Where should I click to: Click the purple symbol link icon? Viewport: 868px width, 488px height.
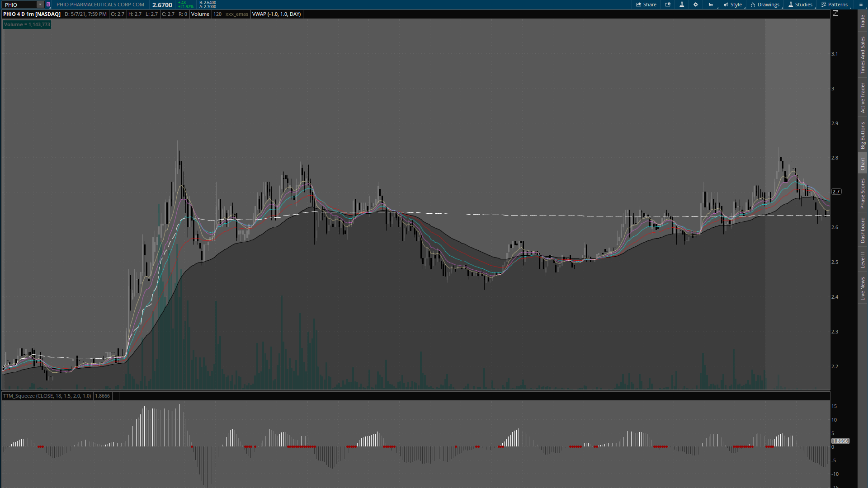[x=48, y=5]
